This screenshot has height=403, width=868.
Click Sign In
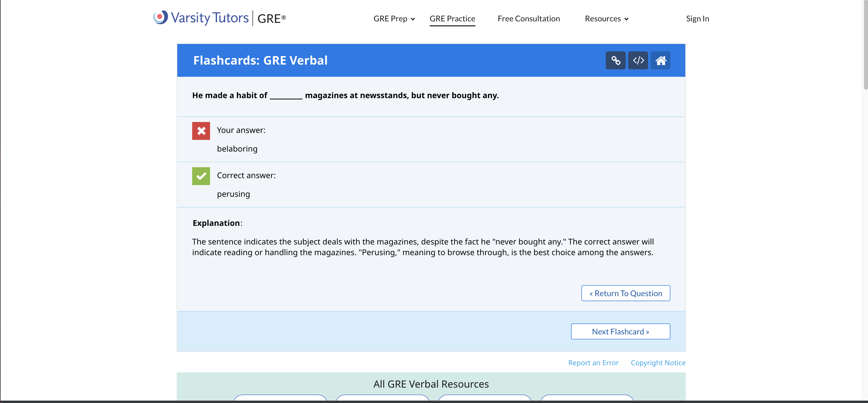pyautogui.click(x=697, y=19)
